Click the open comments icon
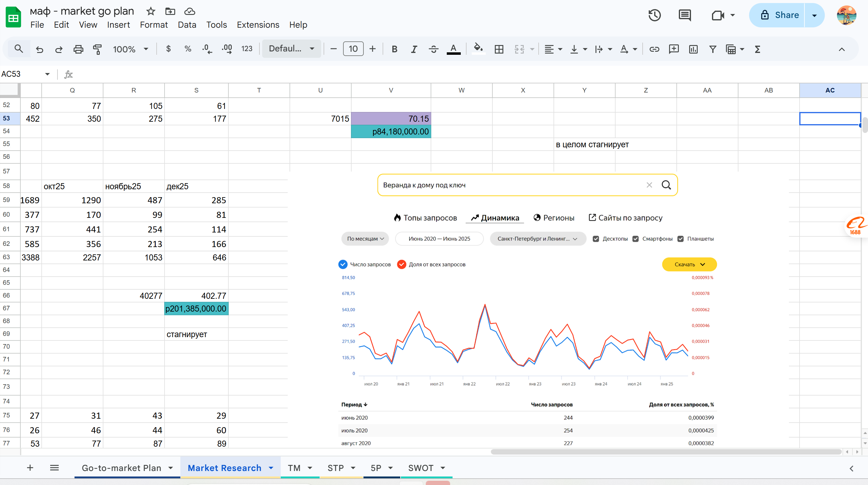This screenshot has height=485, width=868. tap(684, 15)
